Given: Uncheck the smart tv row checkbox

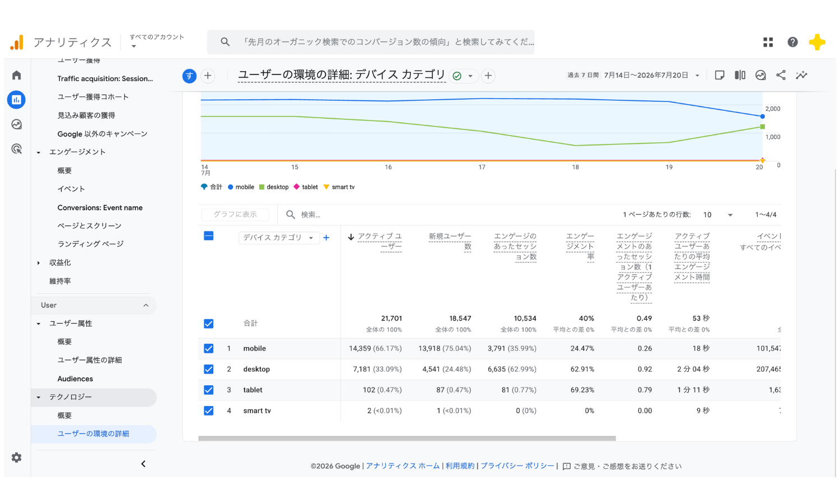Looking at the screenshot, I should tap(208, 410).
